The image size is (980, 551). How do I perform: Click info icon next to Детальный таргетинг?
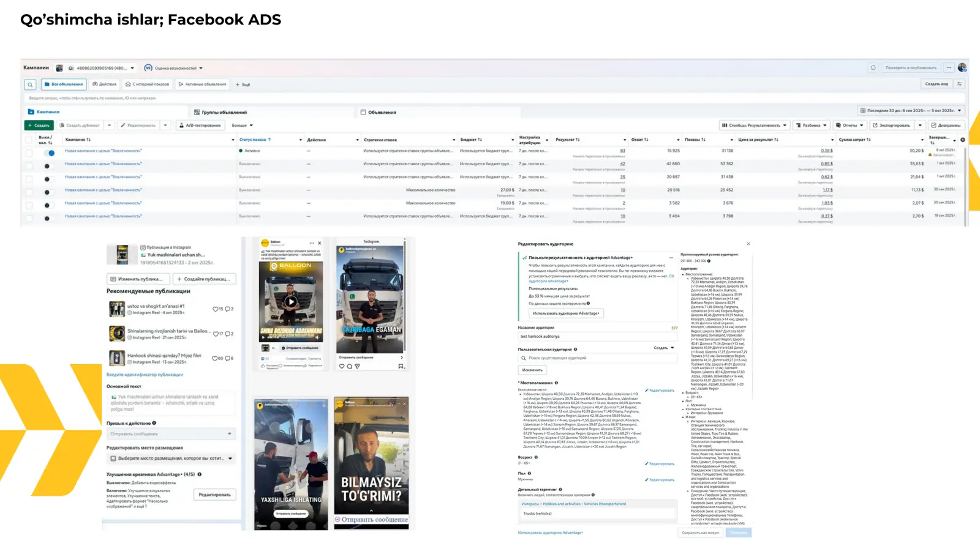[560, 490]
